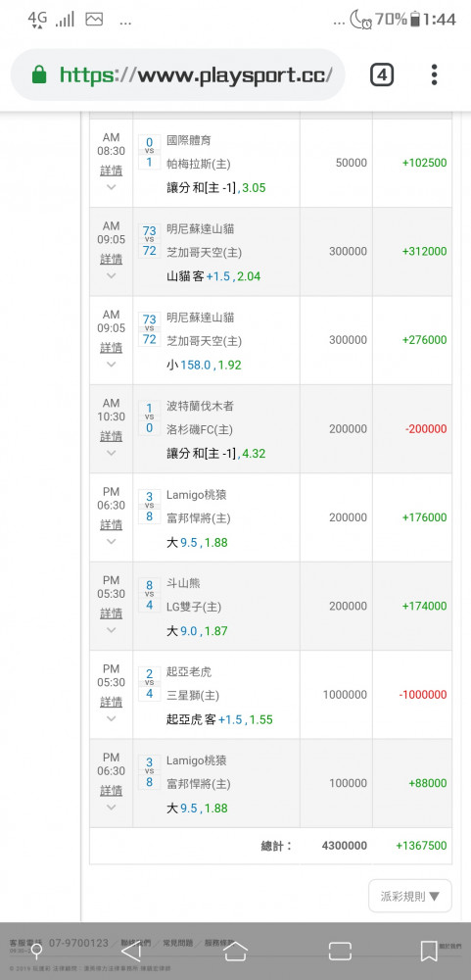
Task: Tap the pin icon in bottom bar
Action: coord(37,952)
